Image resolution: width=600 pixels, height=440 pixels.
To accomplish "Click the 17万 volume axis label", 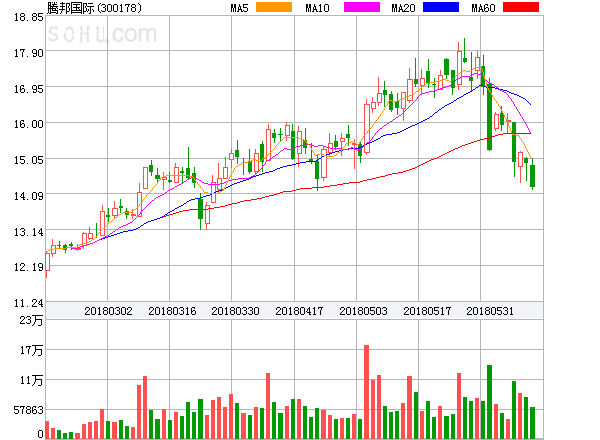I will tap(31, 350).
